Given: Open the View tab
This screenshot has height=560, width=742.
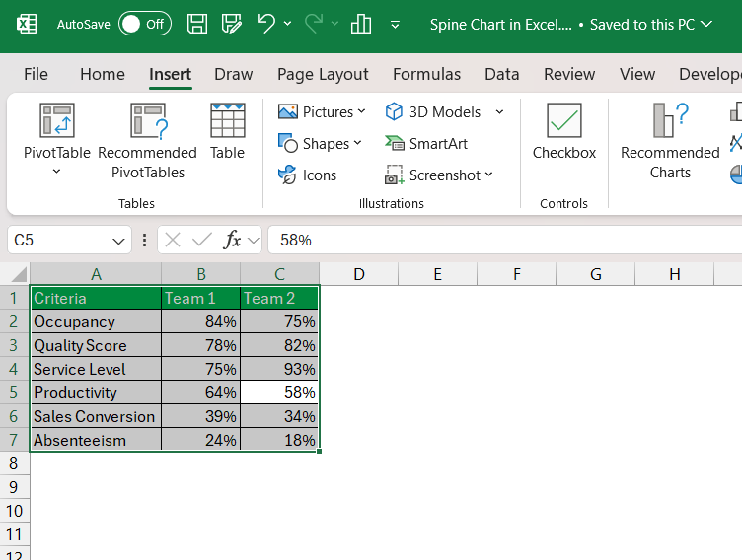Looking at the screenshot, I should [x=637, y=74].
